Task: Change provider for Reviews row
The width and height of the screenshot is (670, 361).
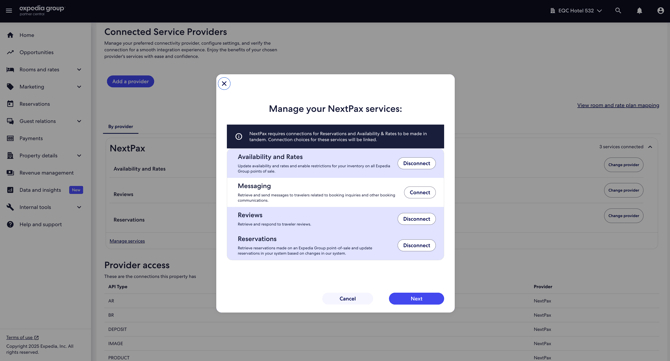Action: tap(623, 190)
